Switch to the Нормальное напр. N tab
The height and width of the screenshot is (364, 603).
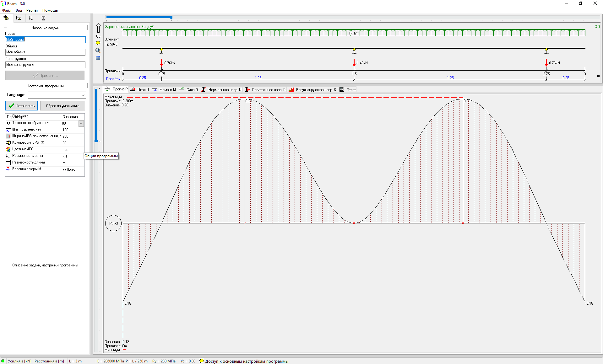pyautogui.click(x=221, y=90)
